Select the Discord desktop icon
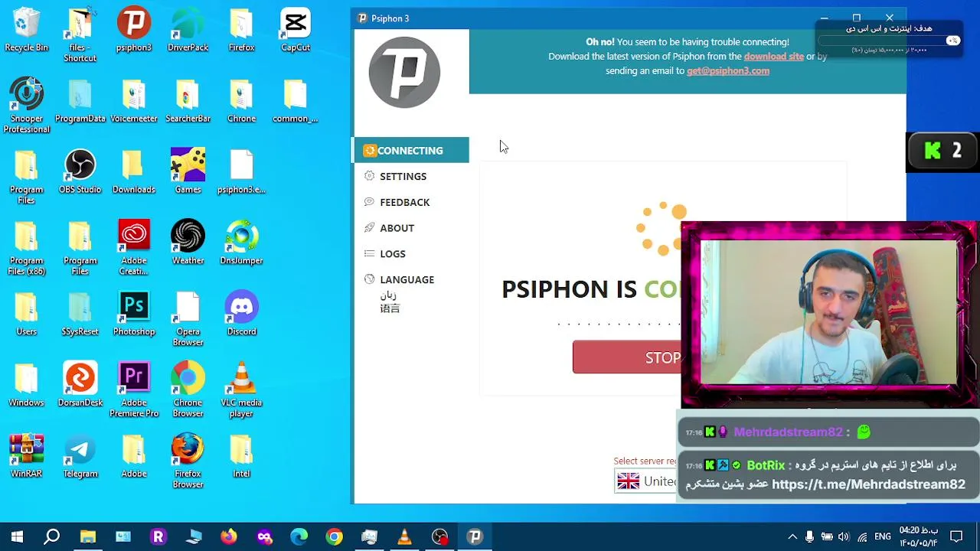 click(241, 315)
